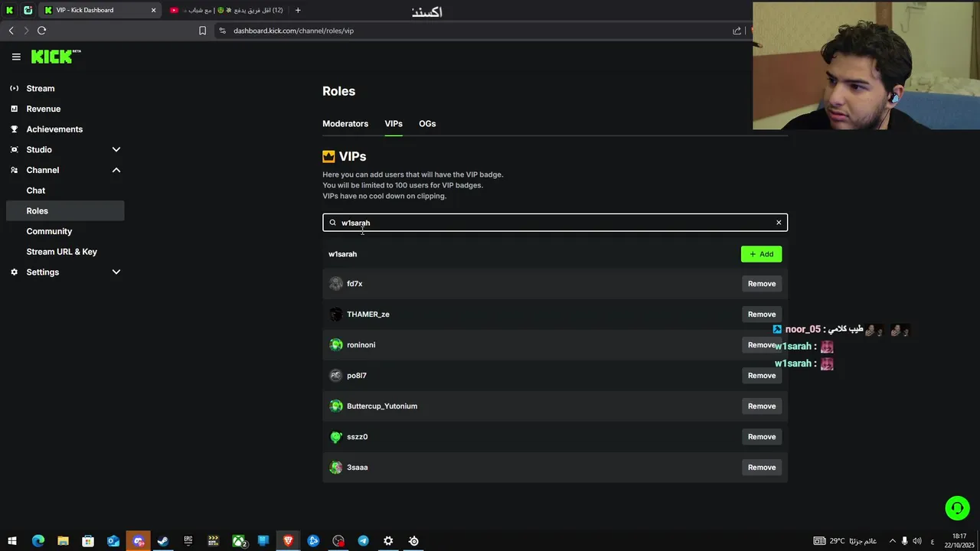This screenshot has width=980, height=551.
Task: Go back in browser history
Action: [11, 31]
